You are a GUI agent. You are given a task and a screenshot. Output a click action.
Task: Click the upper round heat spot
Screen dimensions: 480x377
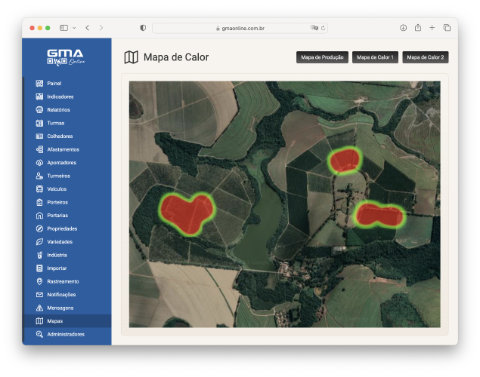[345, 160]
